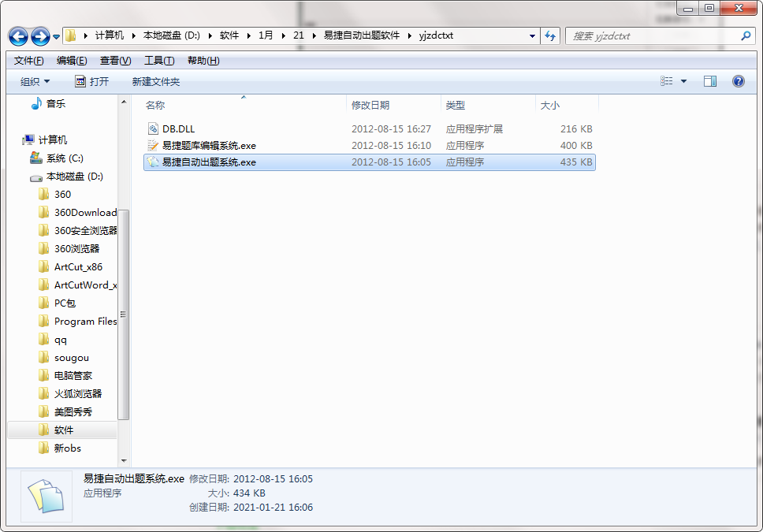Open the 帮助(H) menu
This screenshot has width=763, height=532.
(203, 61)
